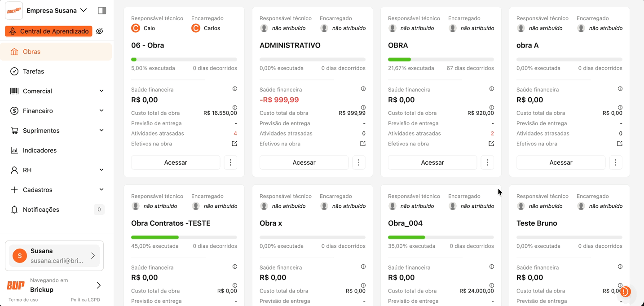Open Susana's user profile card

tap(54, 256)
